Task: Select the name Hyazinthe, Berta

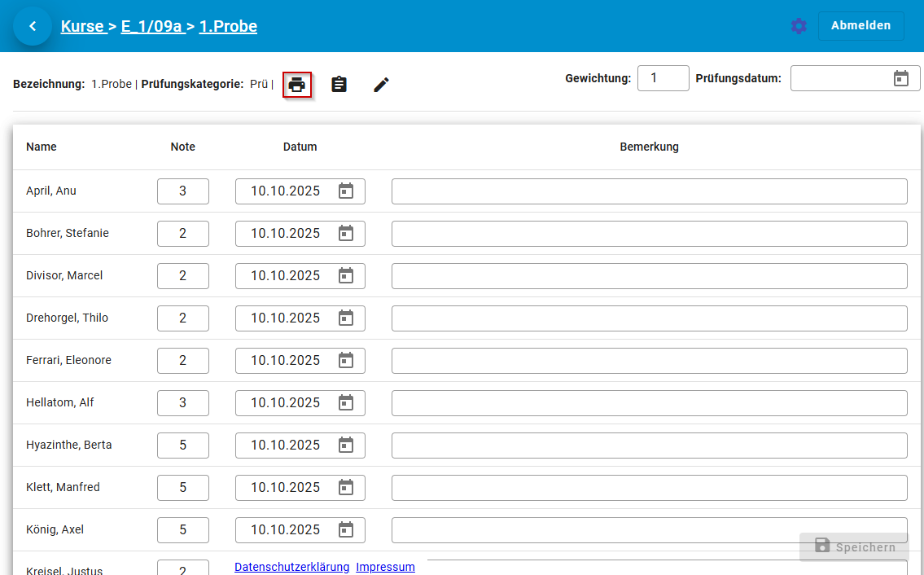Action: click(x=69, y=446)
